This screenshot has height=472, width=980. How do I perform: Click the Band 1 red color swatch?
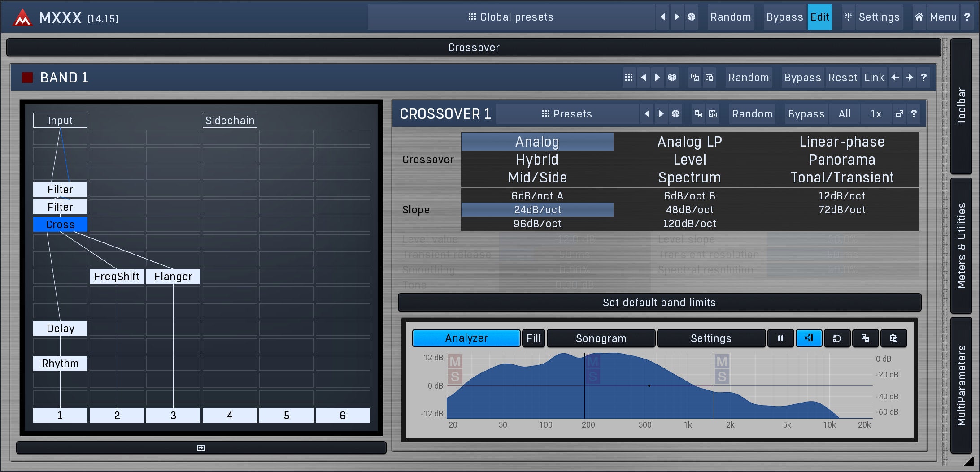[x=27, y=78]
